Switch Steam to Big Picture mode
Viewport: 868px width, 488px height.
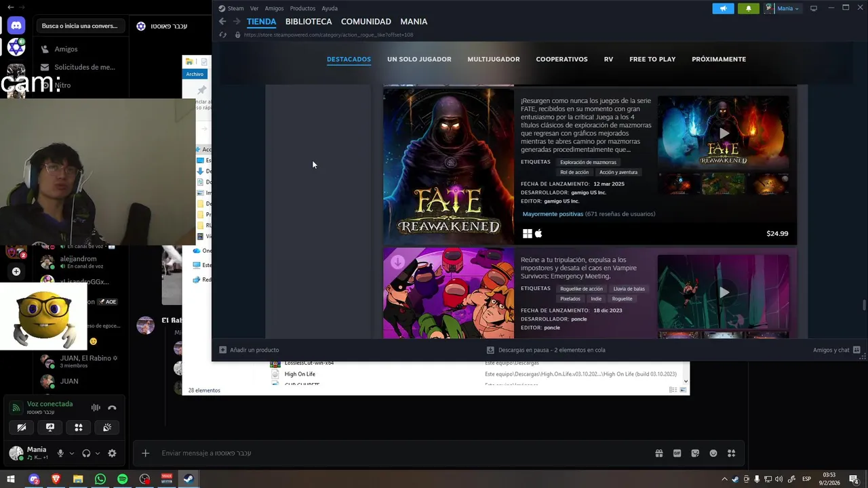click(x=814, y=8)
